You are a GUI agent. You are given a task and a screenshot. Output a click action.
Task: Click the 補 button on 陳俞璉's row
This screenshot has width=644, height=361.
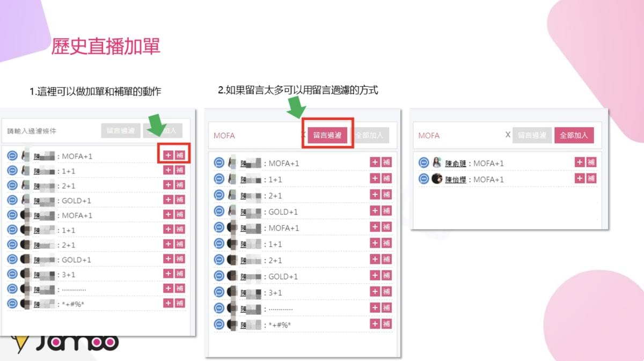[x=591, y=162]
